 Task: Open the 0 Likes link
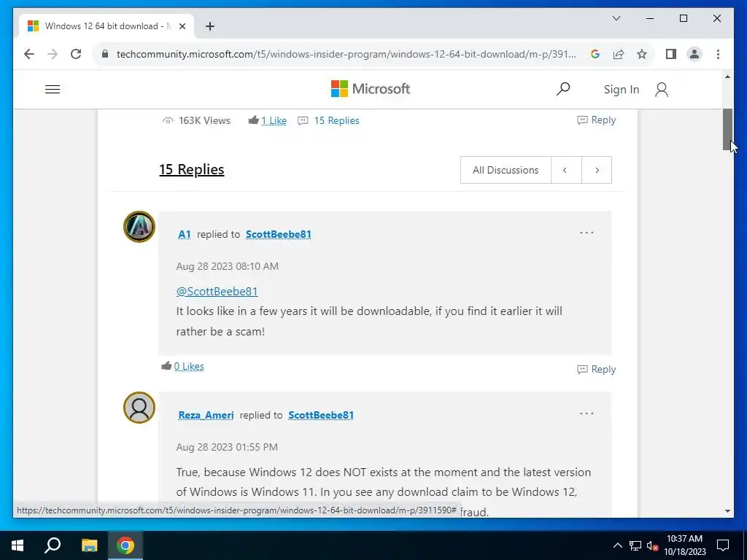(x=189, y=367)
